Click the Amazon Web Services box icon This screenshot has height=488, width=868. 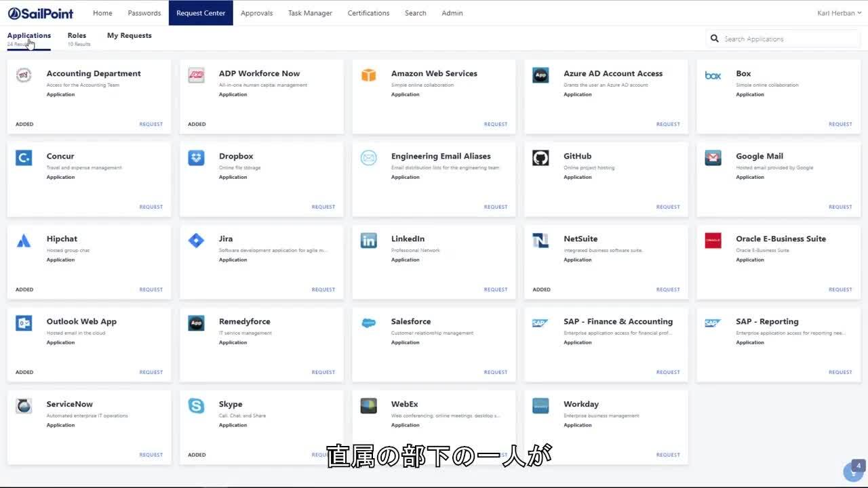(368, 75)
